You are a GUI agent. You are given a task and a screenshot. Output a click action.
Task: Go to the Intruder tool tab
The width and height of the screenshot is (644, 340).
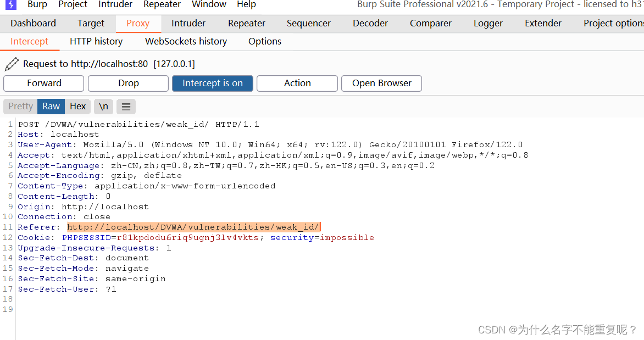coord(188,24)
